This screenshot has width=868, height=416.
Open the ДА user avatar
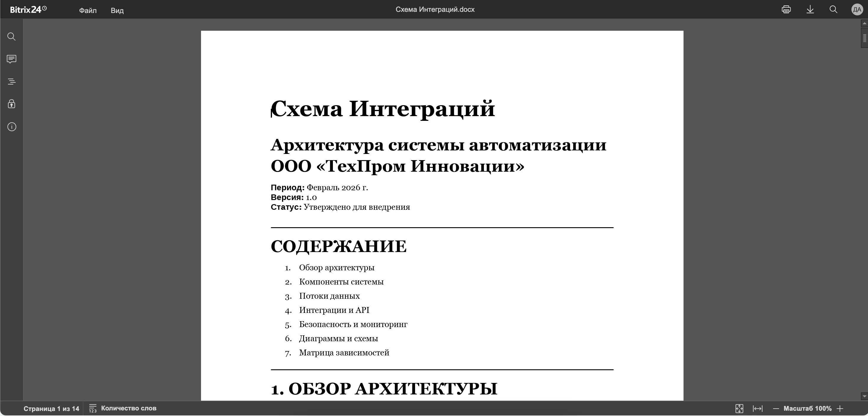(x=857, y=9)
